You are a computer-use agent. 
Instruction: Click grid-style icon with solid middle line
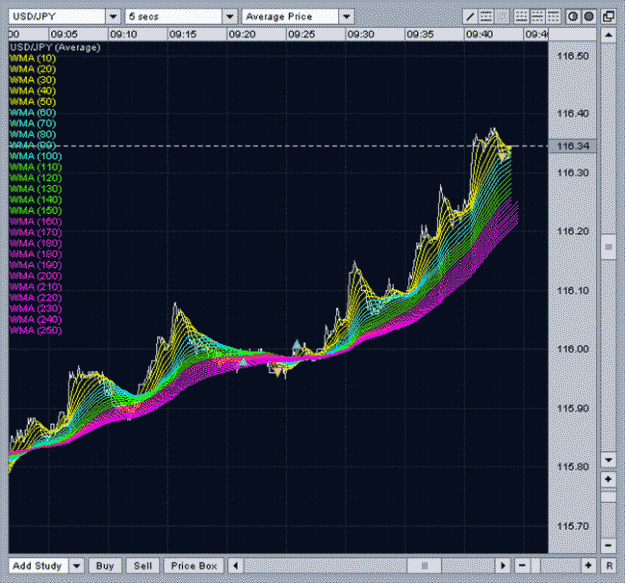pyautogui.click(x=537, y=17)
